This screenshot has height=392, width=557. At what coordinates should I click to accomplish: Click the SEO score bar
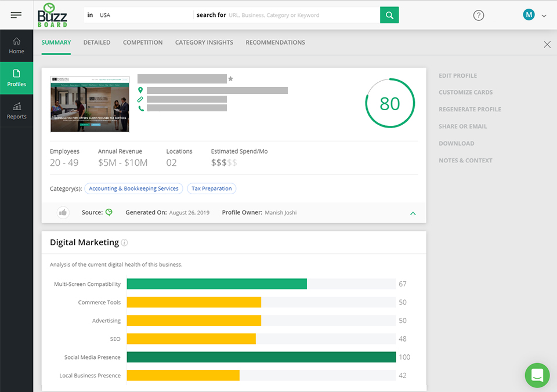click(x=191, y=339)
